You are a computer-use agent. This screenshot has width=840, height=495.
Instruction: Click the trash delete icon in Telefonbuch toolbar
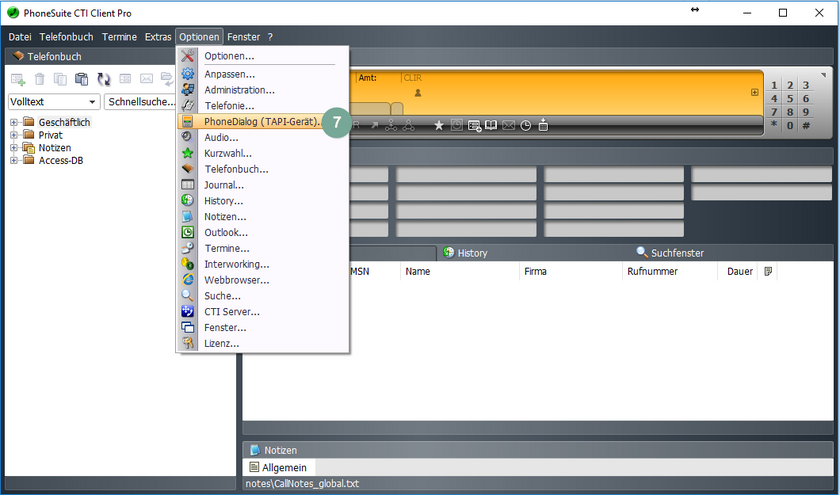coord(40,79)
